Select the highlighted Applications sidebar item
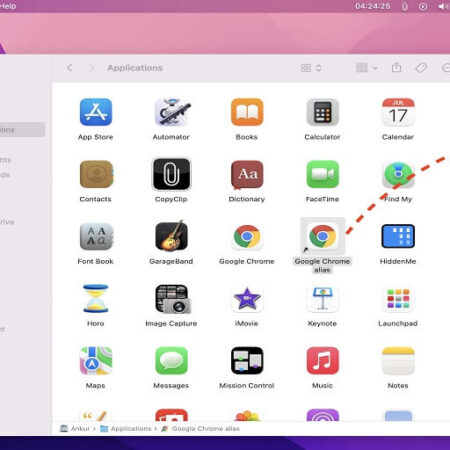450x450 pixels. [x=22, y=130]
